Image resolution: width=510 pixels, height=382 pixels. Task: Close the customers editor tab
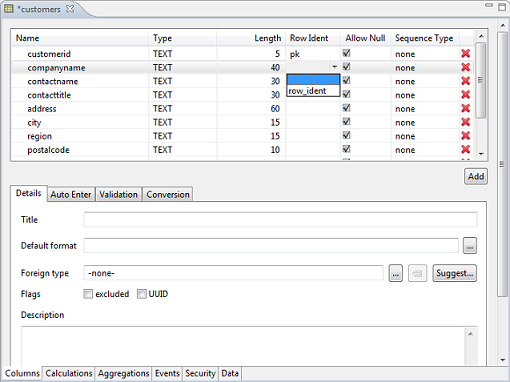[70, 9]
